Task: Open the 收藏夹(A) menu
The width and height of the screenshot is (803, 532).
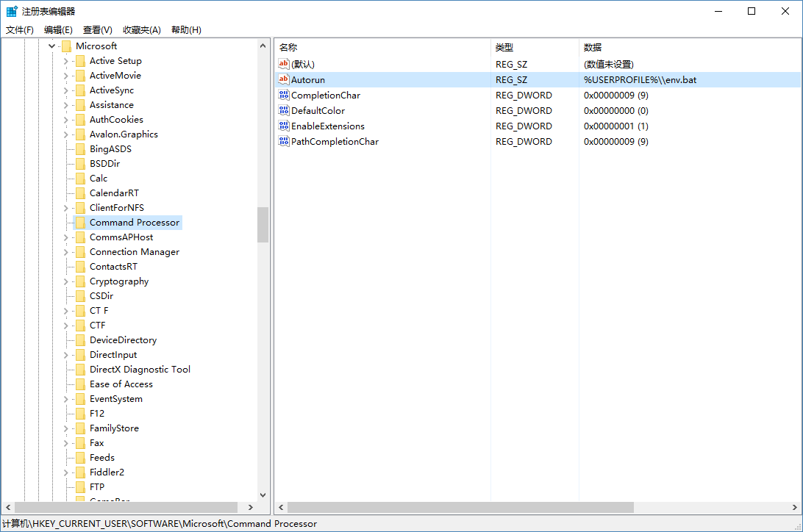Action: click(x=141, y=29)
